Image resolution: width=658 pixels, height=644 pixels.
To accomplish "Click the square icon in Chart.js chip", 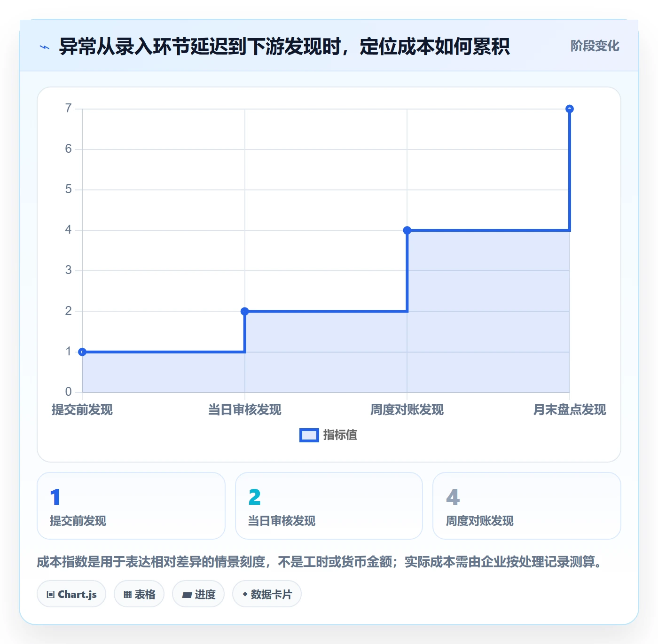I will click(x=51, y=595).
